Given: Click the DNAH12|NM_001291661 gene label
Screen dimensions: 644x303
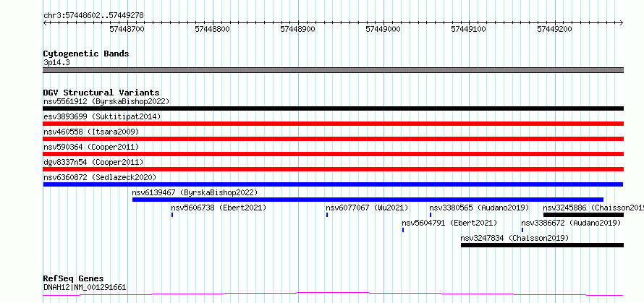Looking at the screenshot, I should [85, 287].
